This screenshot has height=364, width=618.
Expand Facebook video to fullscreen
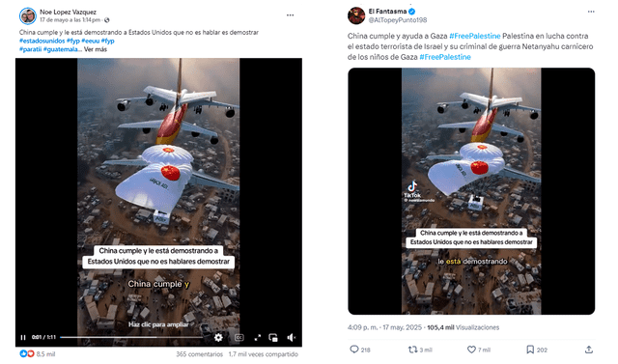(x=258, y=338)
